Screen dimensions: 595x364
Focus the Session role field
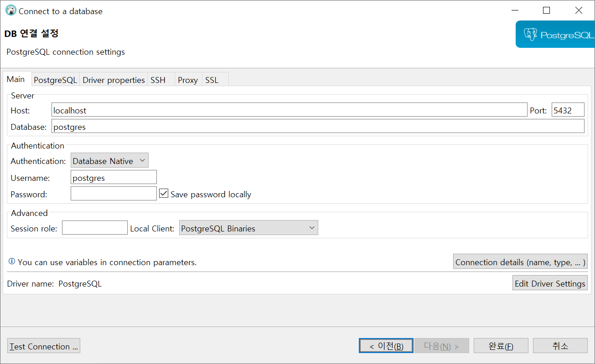(95, 228)
